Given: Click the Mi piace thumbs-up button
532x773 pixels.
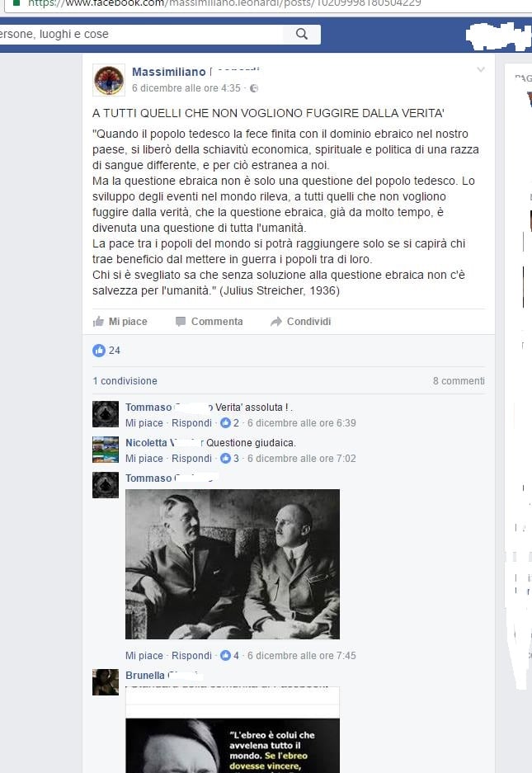Looking at the screenshot, I should tap(120, 322).
